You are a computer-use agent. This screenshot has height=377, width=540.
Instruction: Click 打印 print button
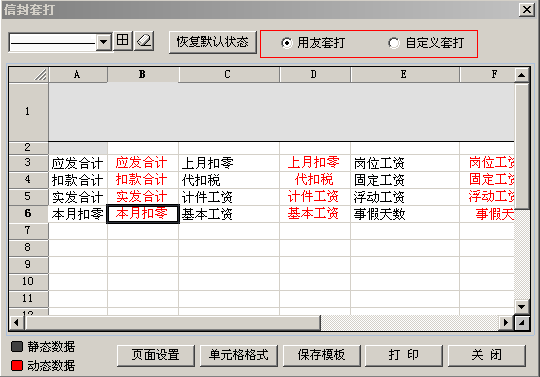click(404, 355)
